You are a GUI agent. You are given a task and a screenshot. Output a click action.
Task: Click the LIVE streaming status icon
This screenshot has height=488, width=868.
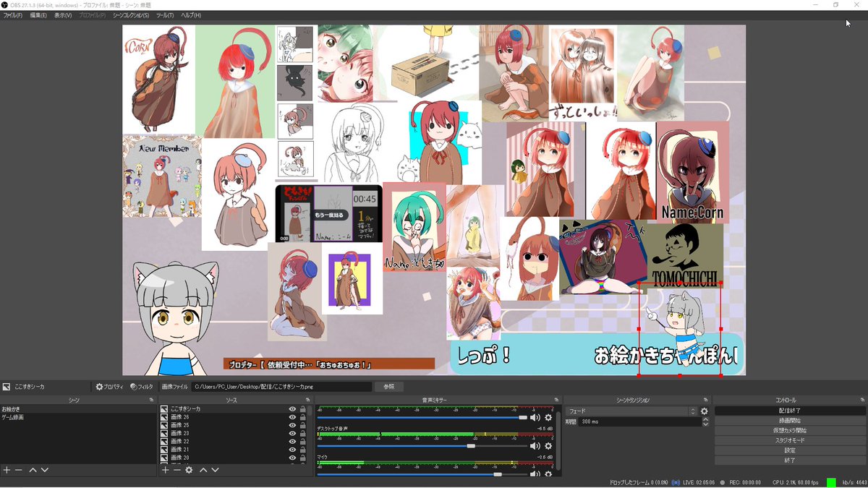click(676, 482)
